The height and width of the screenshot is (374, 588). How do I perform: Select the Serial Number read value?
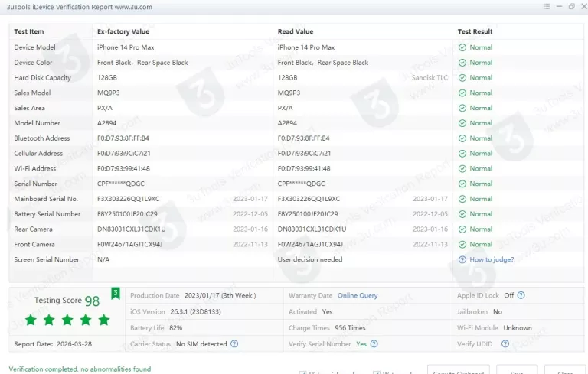coord(301,184)
